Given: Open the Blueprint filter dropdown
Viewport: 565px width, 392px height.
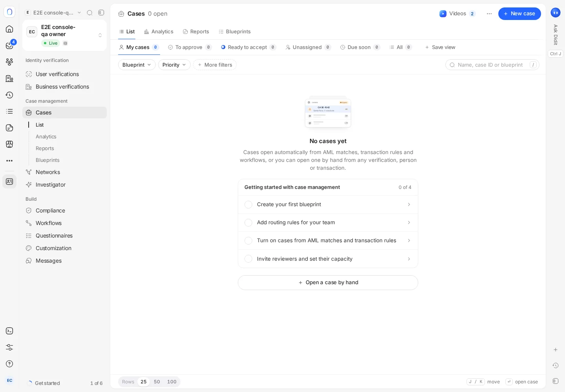Looking at the screenshot, I should 137,65.
